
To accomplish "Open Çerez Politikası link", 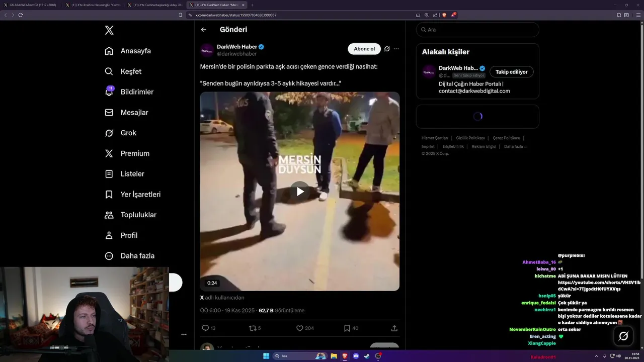I will click(x=506, y=138).
